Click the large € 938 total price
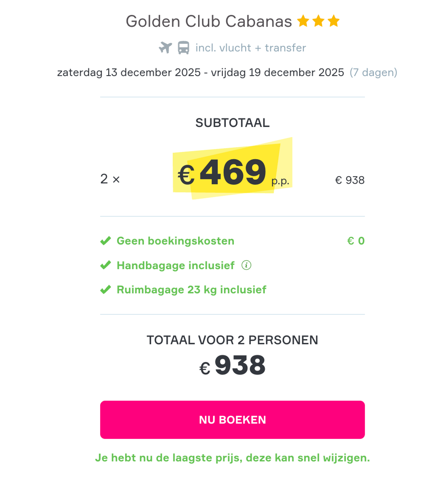The width and height of the screenshot is (448, 477). click(x=232, y=365)
